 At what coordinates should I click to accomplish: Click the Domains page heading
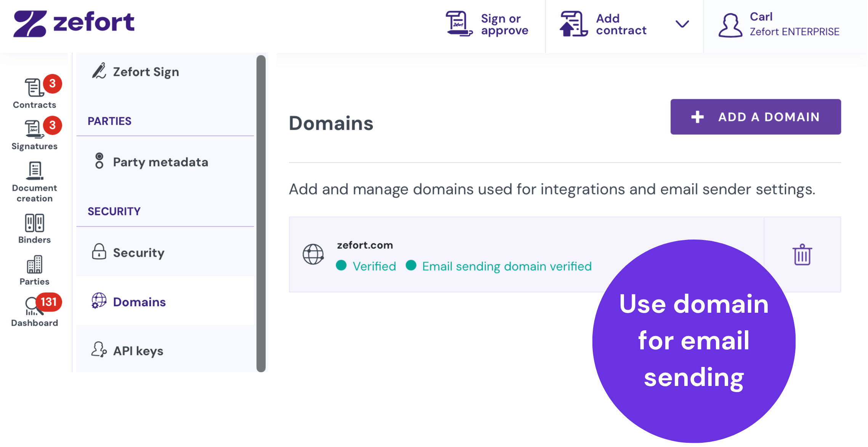[331, 123]
